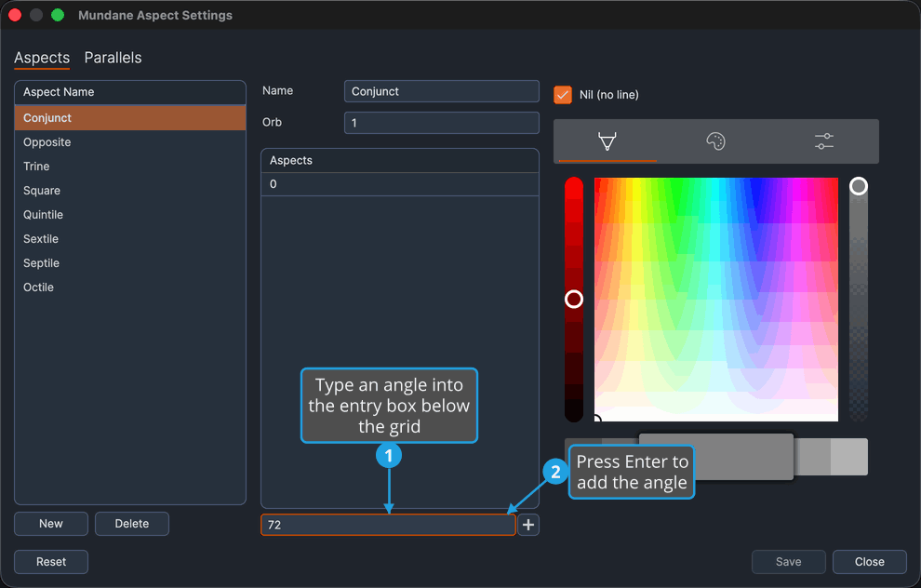Click the opacity slider handle at top
Screen dimensions: 921x588
pyautogui.click(x=858, y=186)
